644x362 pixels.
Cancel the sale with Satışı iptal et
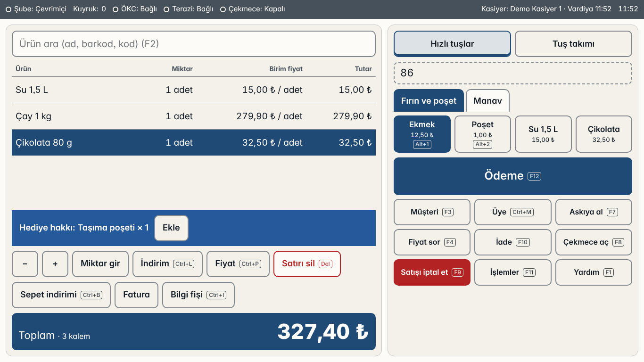tap(432, 272)
